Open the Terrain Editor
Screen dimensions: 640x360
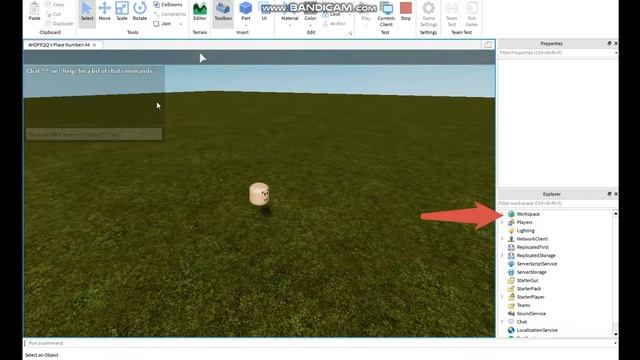tap(200, 11)
